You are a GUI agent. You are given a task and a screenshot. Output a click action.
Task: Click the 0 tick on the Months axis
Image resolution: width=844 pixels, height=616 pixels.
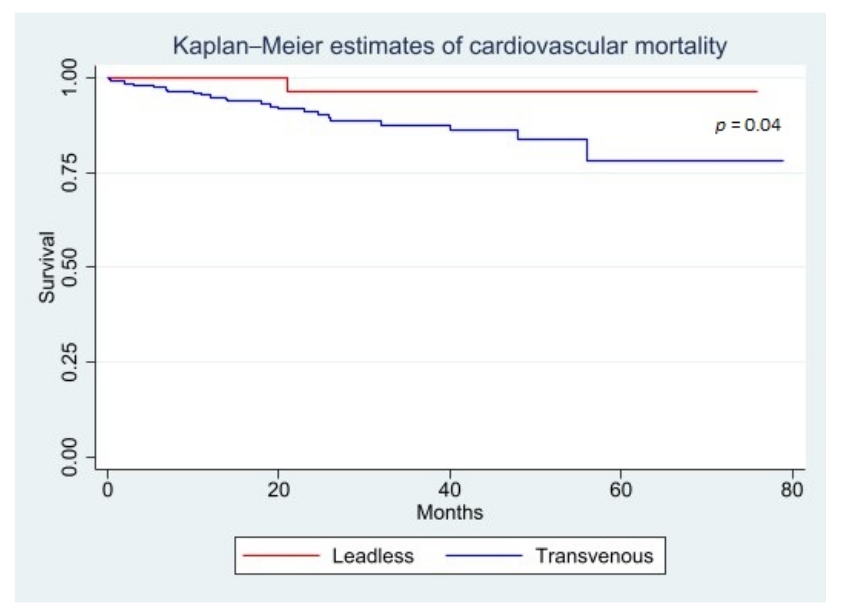(x=107, y=490)
